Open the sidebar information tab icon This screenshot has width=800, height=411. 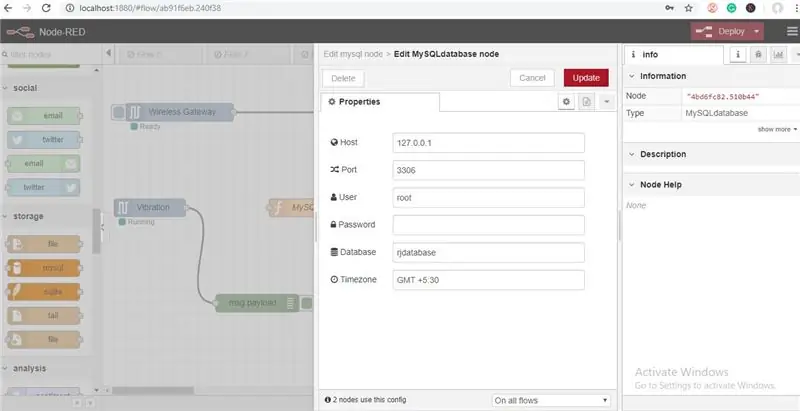pyautogui.click(x=738, y=55)
